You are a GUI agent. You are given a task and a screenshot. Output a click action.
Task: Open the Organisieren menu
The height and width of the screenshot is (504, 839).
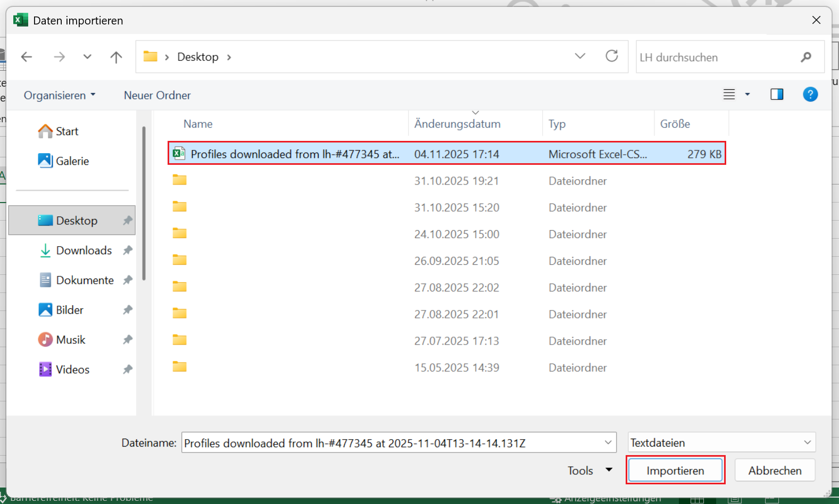coord(59,95)
